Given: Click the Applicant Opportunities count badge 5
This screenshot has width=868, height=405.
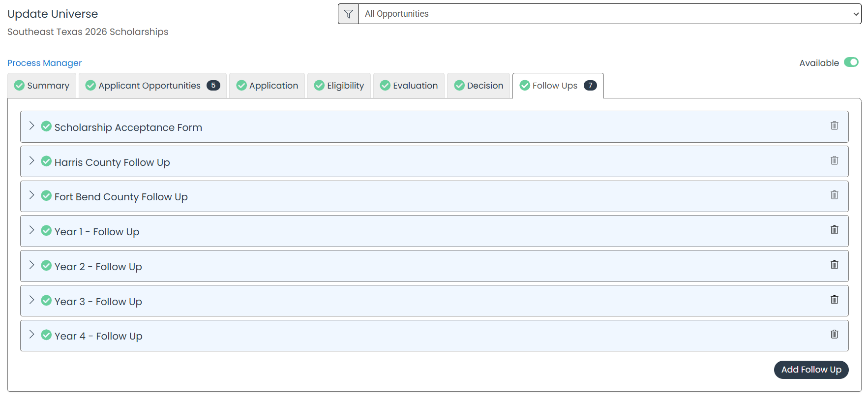Looking at the screenshot, I should click(x=213, y=86).
